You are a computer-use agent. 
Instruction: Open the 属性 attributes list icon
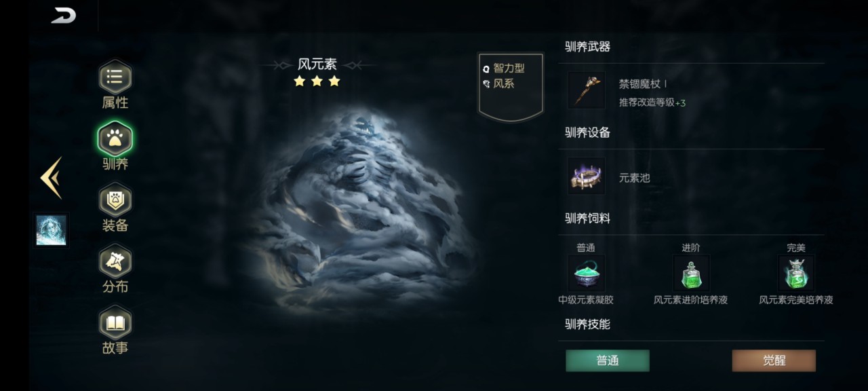pos(115,77)
